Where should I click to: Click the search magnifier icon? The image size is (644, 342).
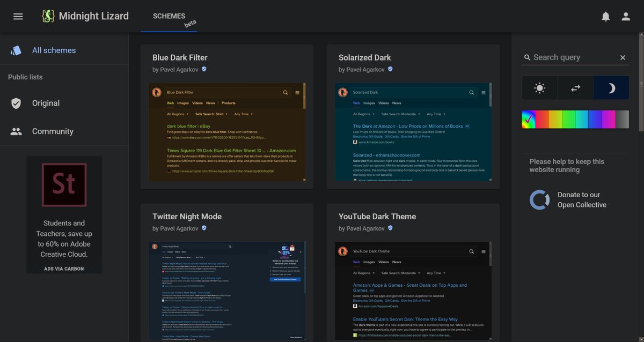(528, 57)
